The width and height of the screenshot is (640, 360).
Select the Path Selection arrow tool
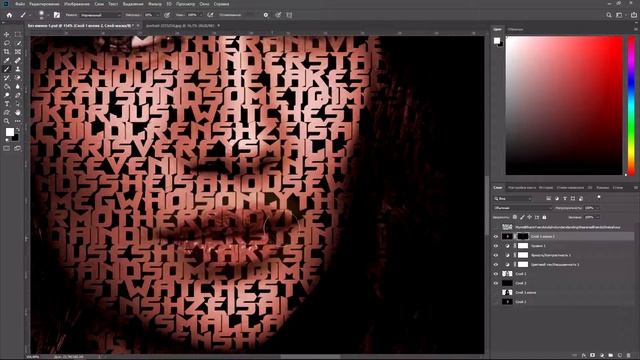(x=18, y=104)
